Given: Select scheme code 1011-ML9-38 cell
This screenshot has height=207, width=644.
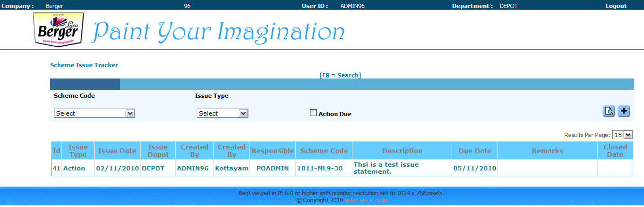Looking at the screenshot, I should point(320,168).
